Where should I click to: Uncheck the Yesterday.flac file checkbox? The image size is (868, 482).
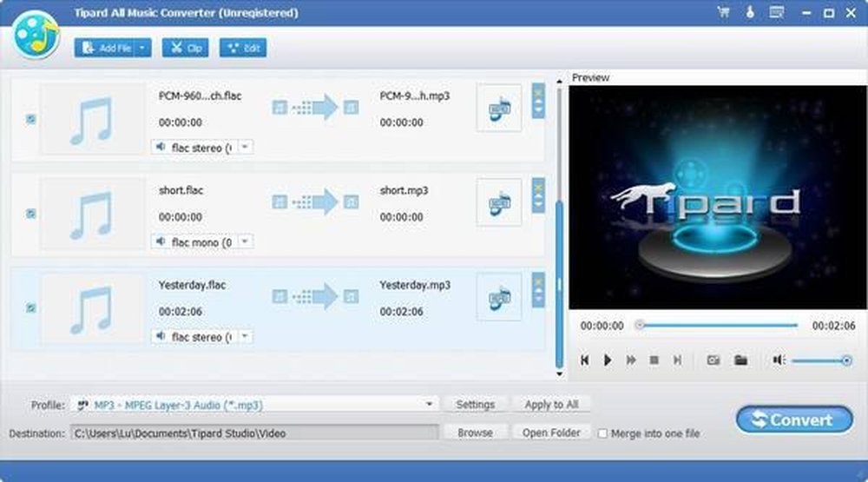coord(31,308)
